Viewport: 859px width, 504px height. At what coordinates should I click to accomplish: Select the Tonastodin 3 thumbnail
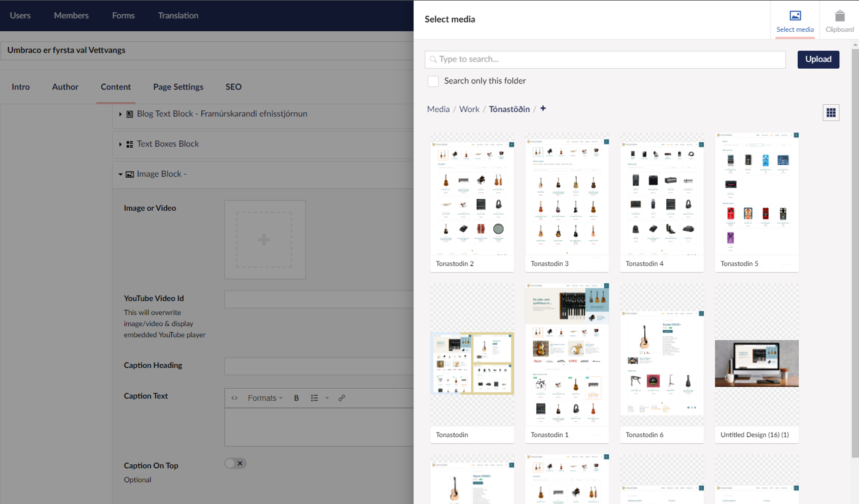coord(567,195)
